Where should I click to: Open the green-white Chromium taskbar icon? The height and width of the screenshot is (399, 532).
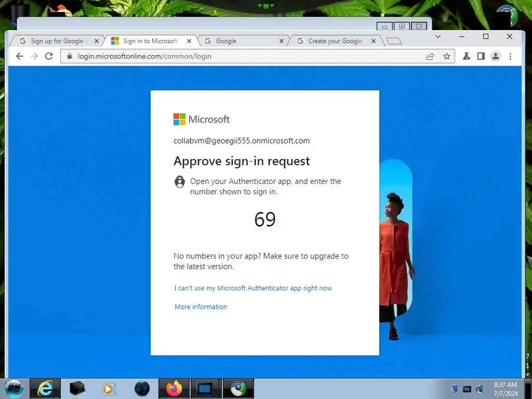coord(238,389)
